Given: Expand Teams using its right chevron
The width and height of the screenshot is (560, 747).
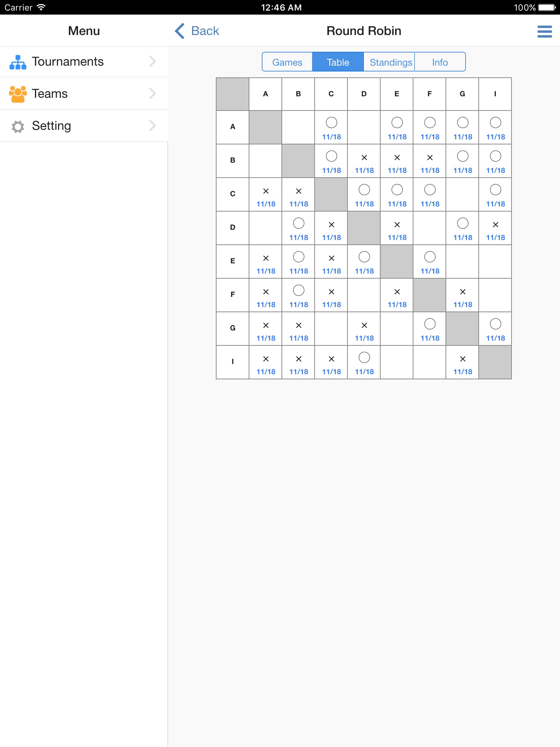Looking at the screenshot, I should pos(152,94).
